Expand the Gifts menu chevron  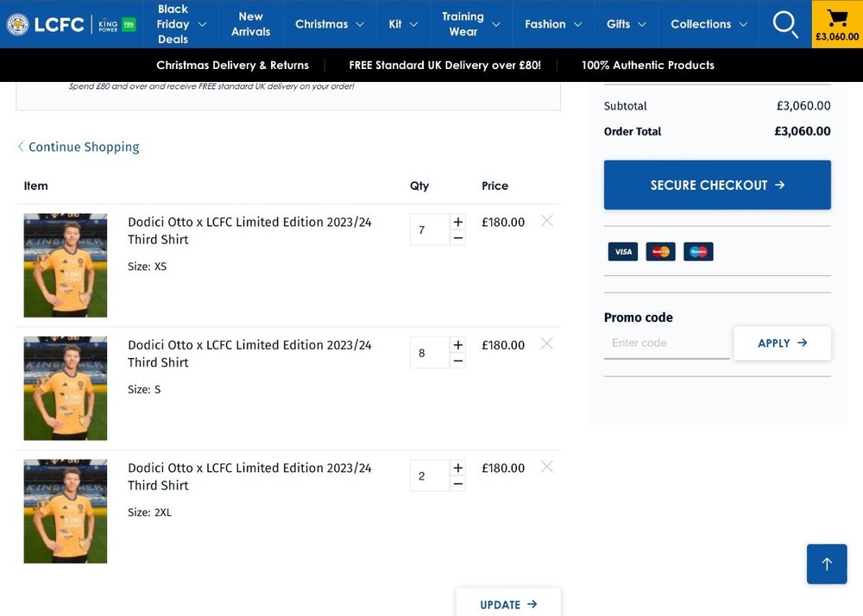(642, 24)
